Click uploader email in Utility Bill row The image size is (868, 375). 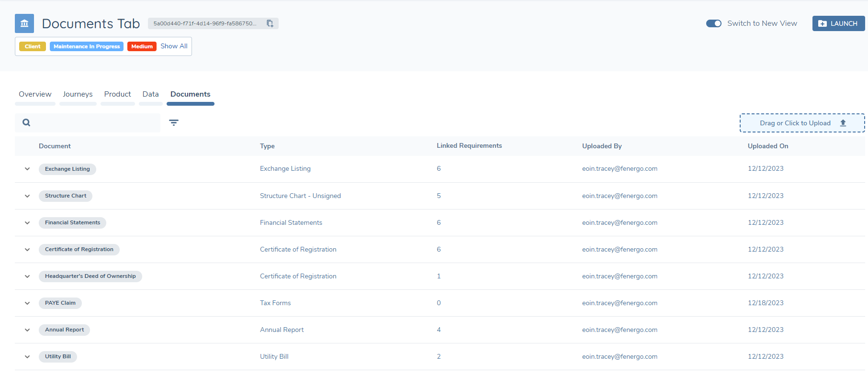click(620, 356)
